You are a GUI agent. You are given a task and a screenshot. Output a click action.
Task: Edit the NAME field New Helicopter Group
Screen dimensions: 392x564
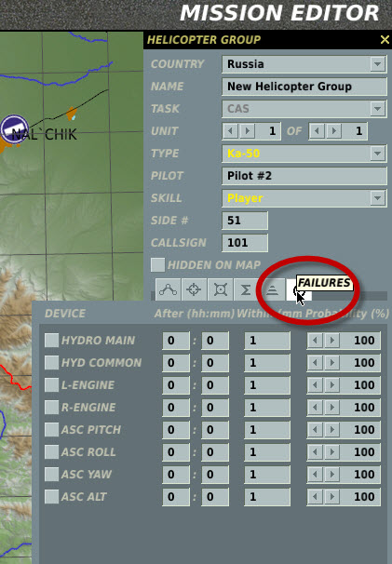[x=304, y=87]
